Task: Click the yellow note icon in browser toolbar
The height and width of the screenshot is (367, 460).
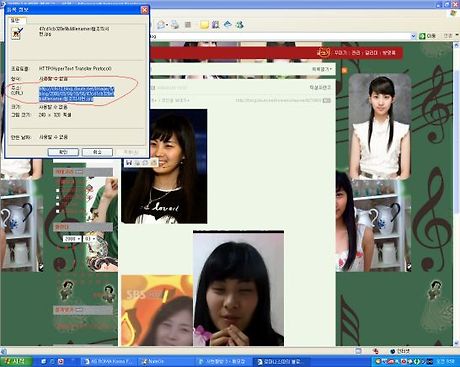Action: coord(204,25)
